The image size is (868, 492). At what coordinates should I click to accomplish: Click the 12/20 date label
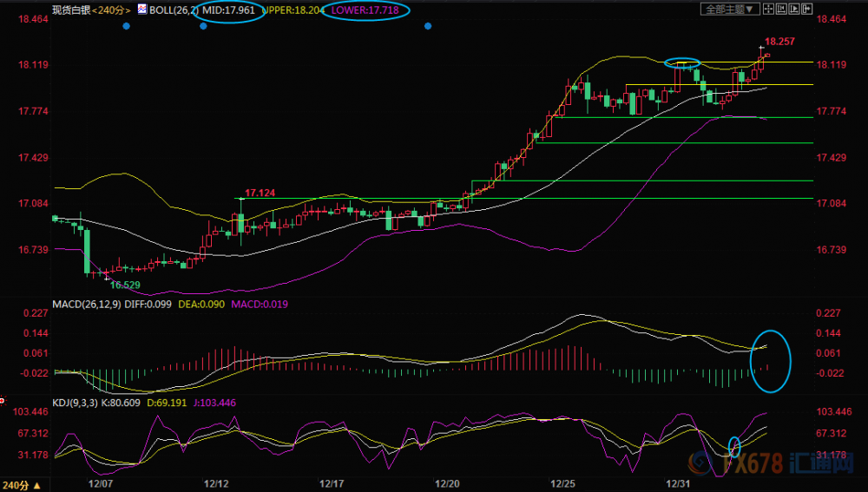[447, 484]
